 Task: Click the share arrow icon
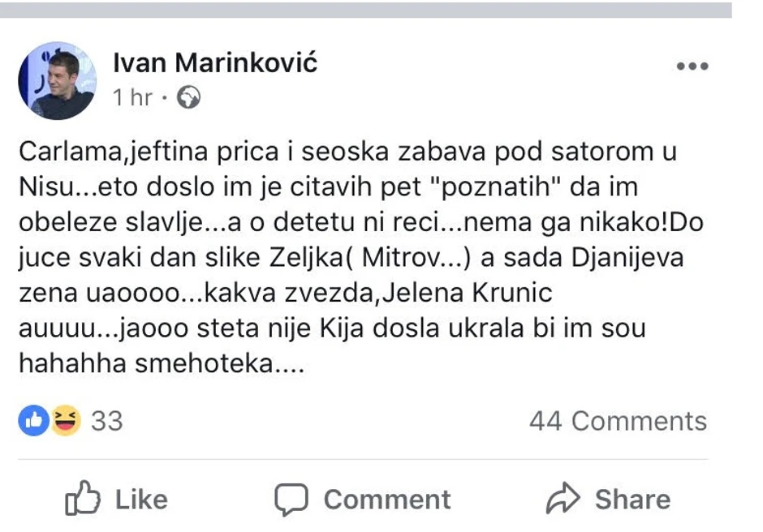(x=563, y=500)
